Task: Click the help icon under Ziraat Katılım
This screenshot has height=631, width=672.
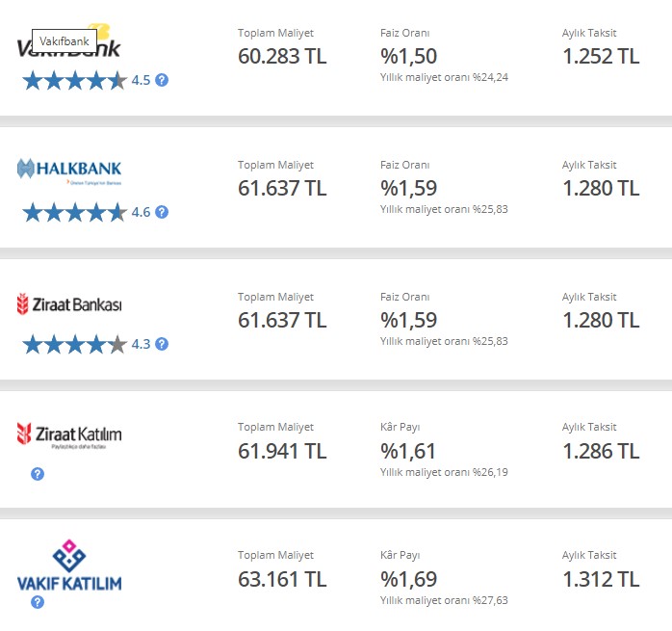Action: (x=38, y=474)
